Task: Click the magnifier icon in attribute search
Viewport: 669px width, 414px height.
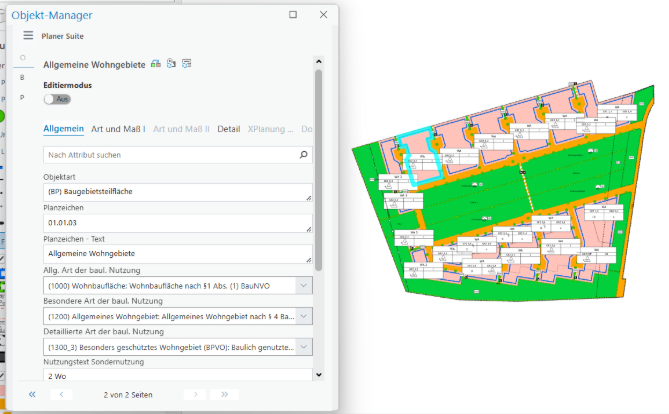Action: (304, 155)
